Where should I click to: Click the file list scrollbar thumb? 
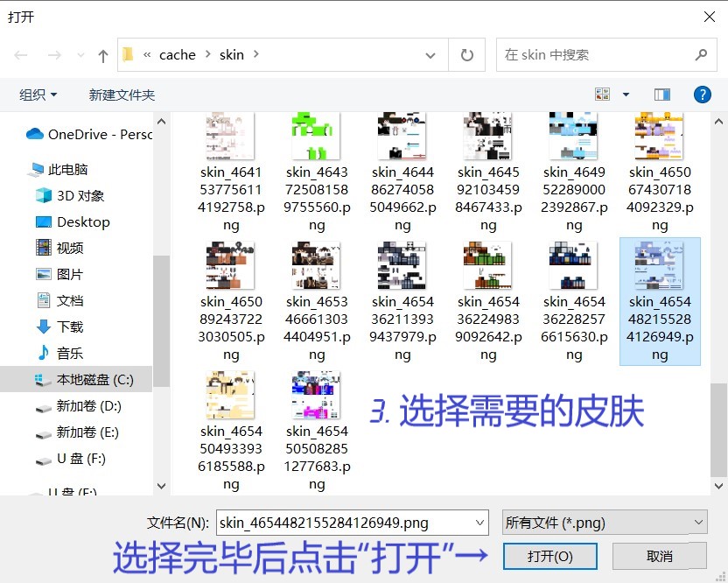718,430
